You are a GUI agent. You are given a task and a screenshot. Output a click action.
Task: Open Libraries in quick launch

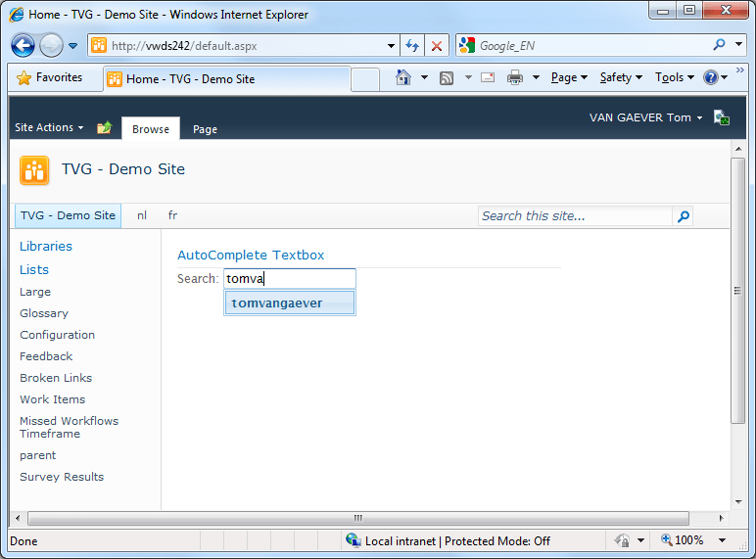click(46, 247)
